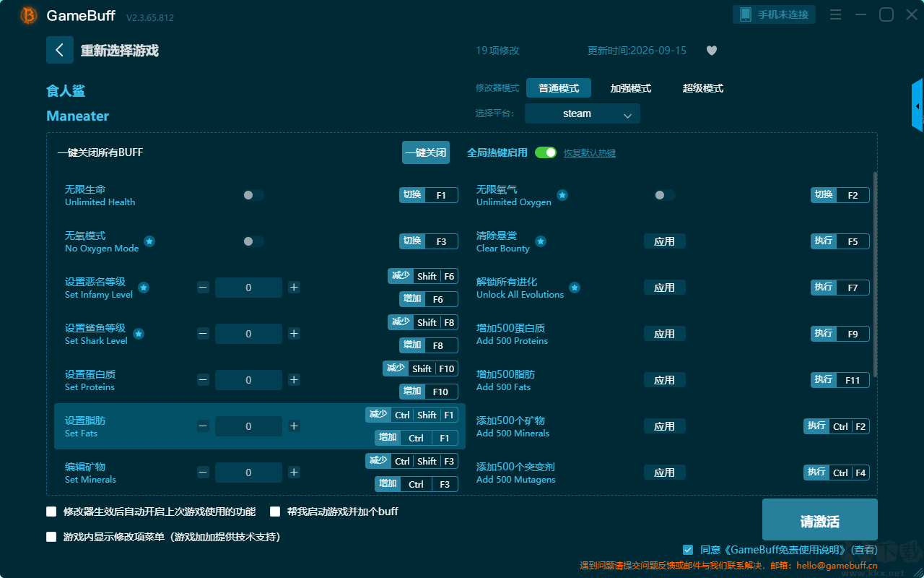924x578 pixels.
Task: Click the 请激活 activate button
Action: coord(820,521)
